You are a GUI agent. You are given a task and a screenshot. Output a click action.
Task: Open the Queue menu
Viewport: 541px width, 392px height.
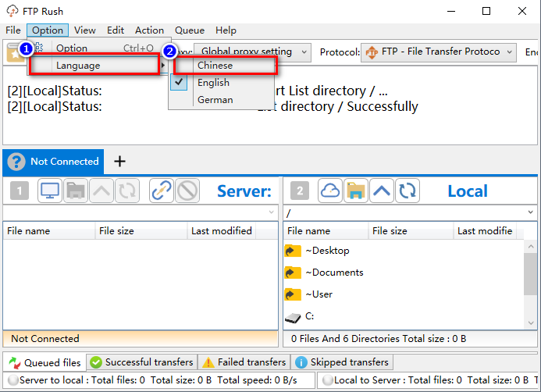190,30
